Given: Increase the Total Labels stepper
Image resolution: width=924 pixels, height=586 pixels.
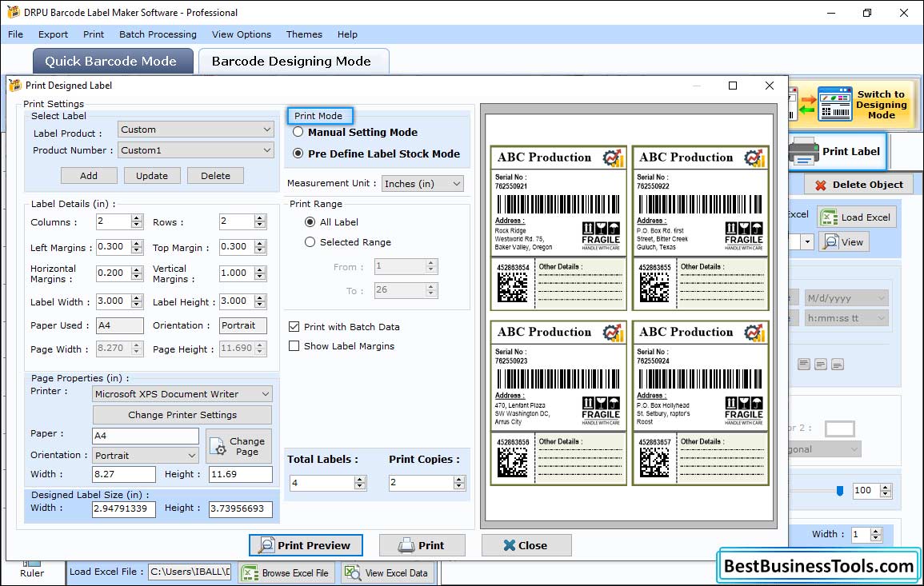Looking at the screenshot, I should click(360, 480).
